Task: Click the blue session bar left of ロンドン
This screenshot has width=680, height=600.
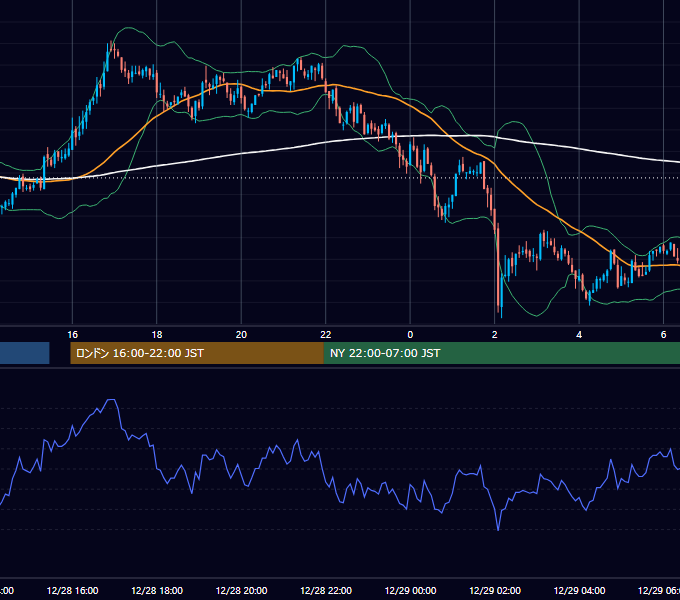Action: [x=25, y=353]
